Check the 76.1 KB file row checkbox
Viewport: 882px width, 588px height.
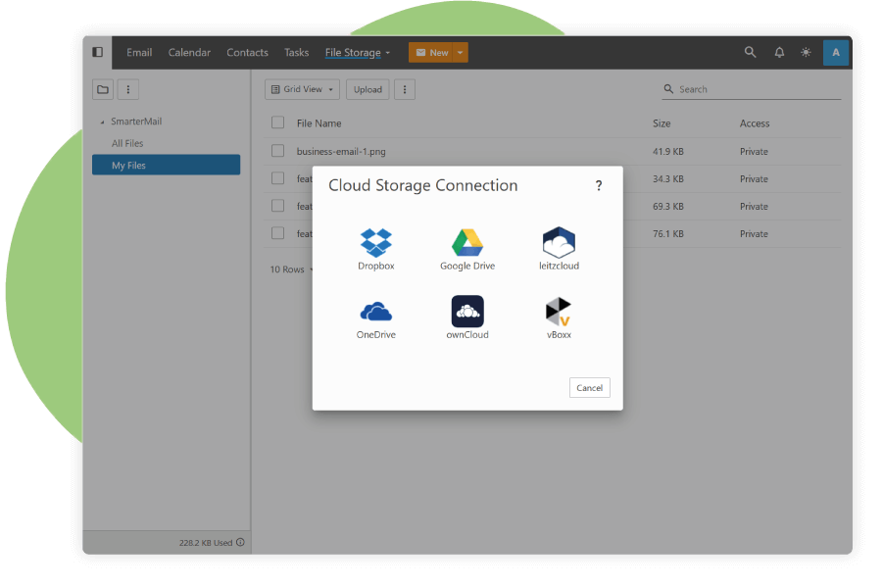(x=278, y=233)
